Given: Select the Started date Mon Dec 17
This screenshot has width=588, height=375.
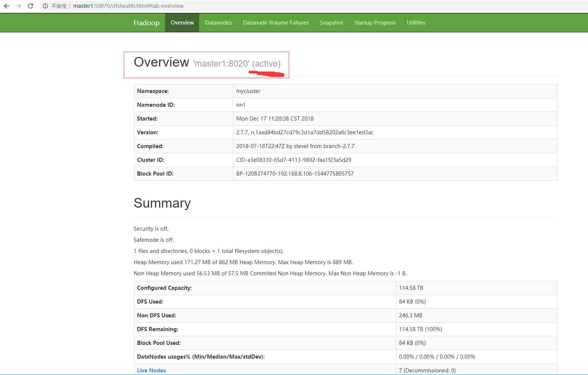Looking at the screenshot, I should pyautogui.click(x=275, y=119).
